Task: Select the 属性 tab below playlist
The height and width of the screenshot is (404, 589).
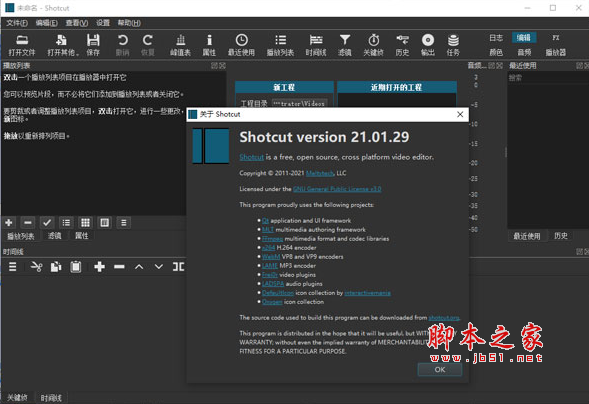Action: (82, 236)
